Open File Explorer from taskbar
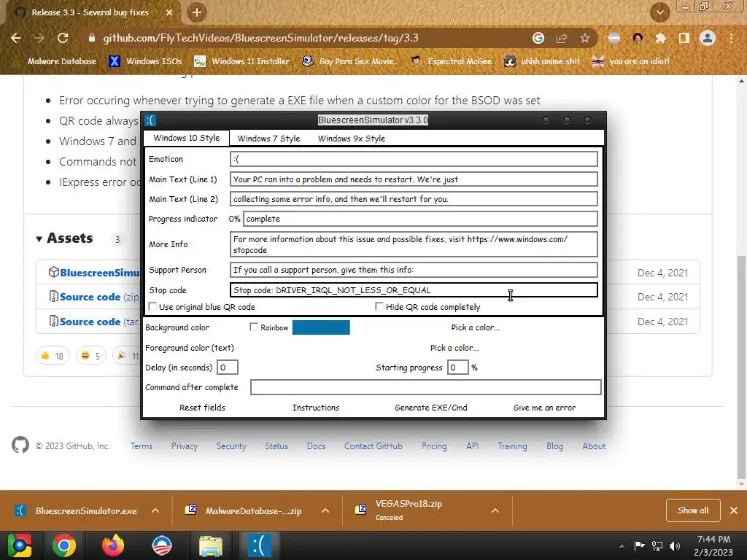This screenshot has width=747, height=560. click(211, 545)
